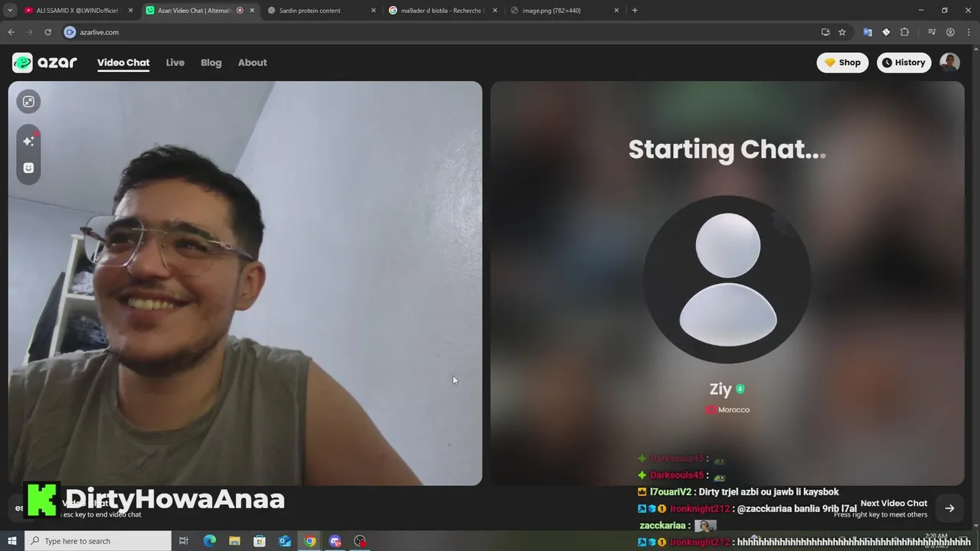
Task: Go back in browser history
Action: pyautogui.click(x=11, y=32)
